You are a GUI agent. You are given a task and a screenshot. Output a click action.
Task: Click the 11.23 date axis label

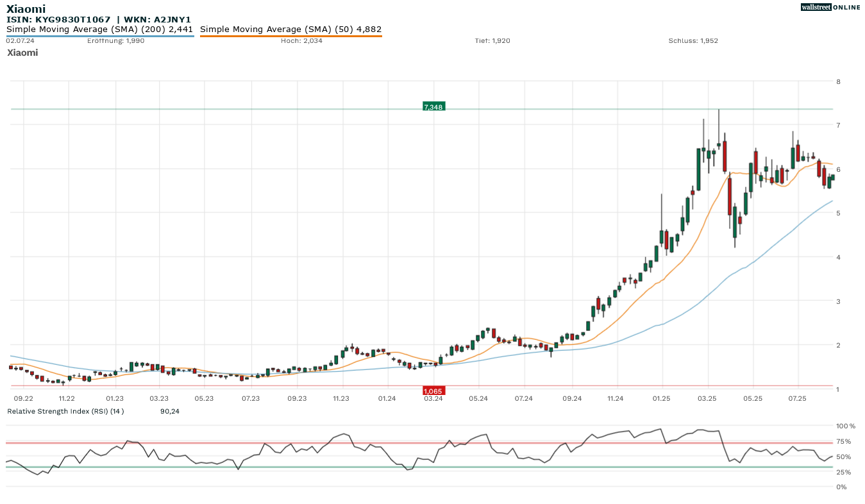coord(342,398)
